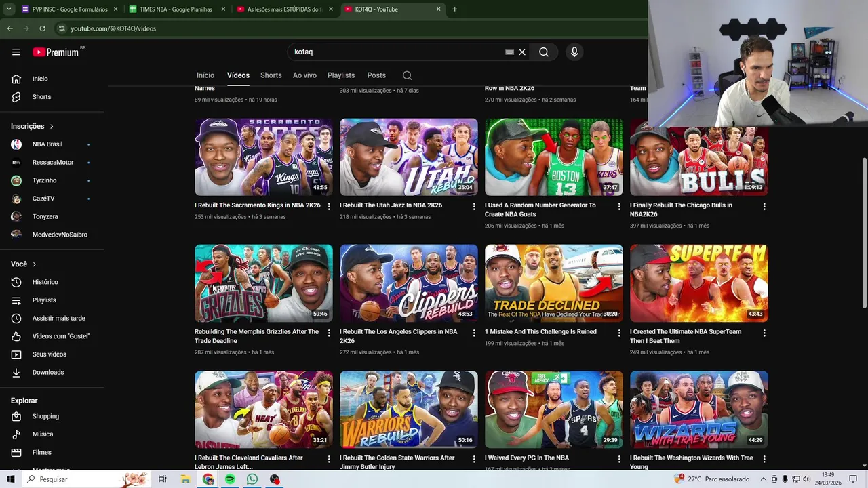
Task: Open title "I Rebuilt The Utah Jazz In NBA 2K26"
Action: pos(391,205)
